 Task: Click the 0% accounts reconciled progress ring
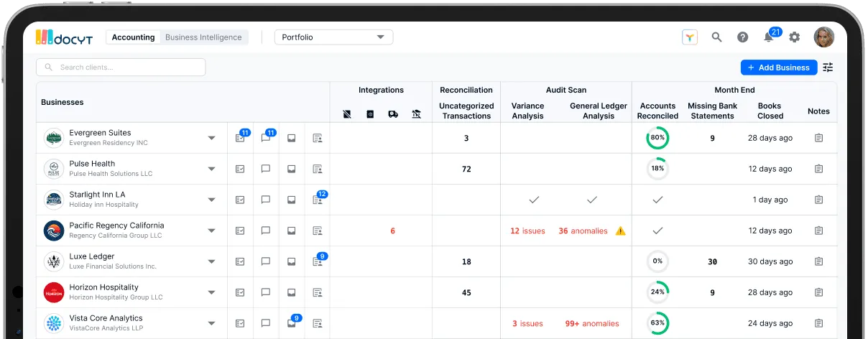tap(657, 261)
